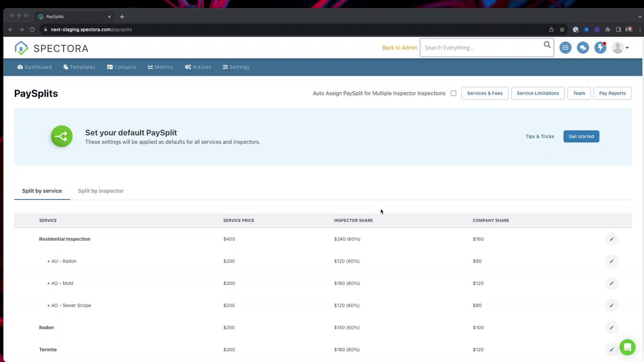The height and width of the screenshot is (362, 644).
Task: Edit the AO - Sewer Scope pay split
Action: (x=612, y=305)
